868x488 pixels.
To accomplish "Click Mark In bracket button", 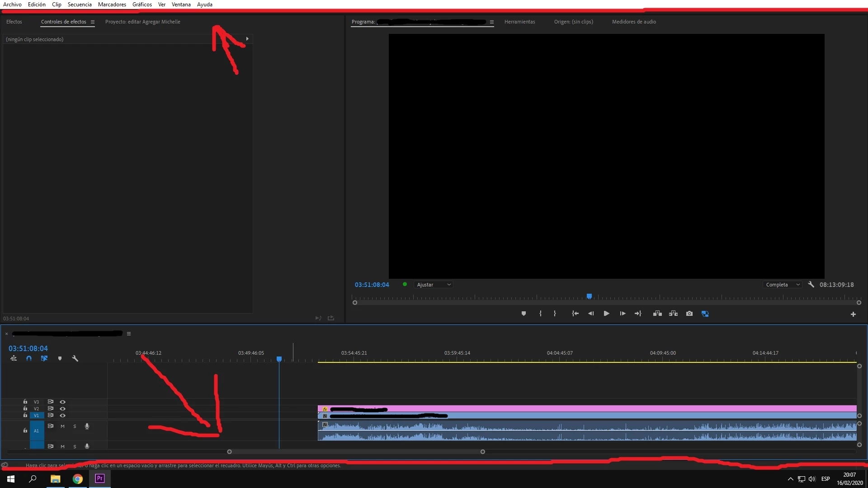I will [x=540, y=314].
